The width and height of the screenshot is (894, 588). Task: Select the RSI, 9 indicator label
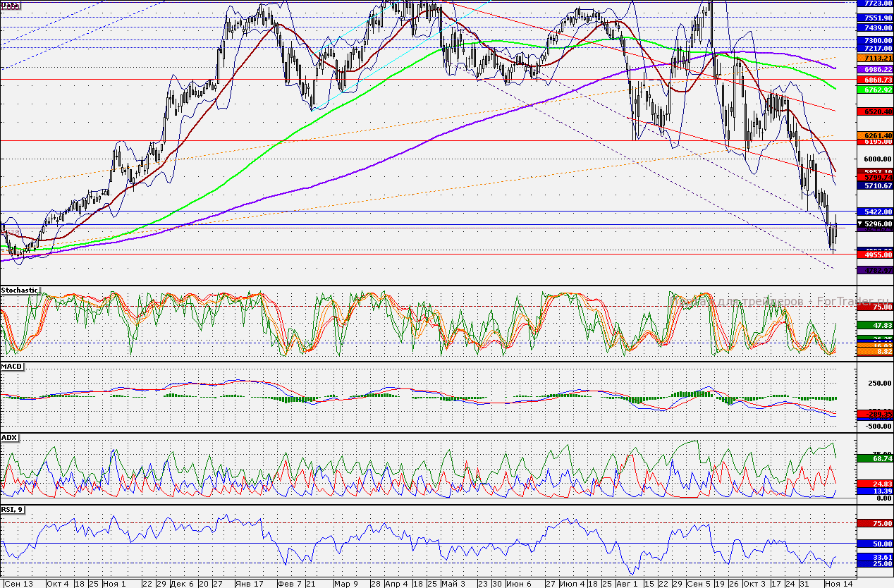coord(14,509)
